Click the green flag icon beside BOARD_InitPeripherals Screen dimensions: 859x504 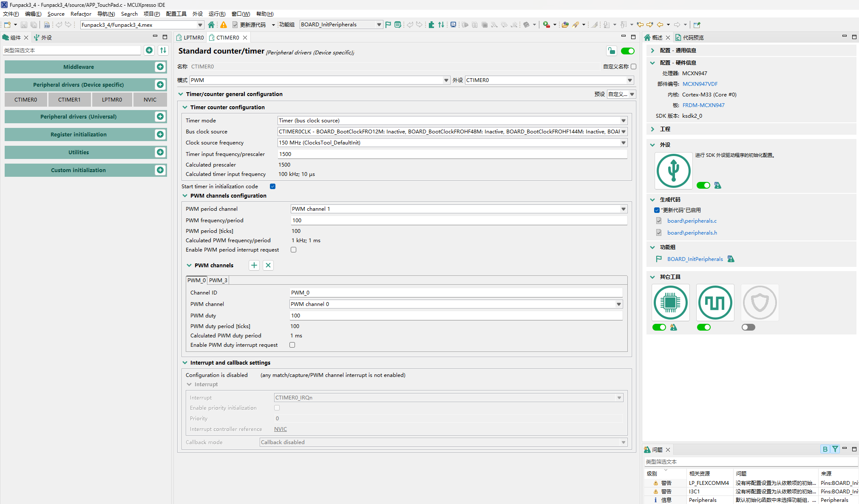(388, 25)
